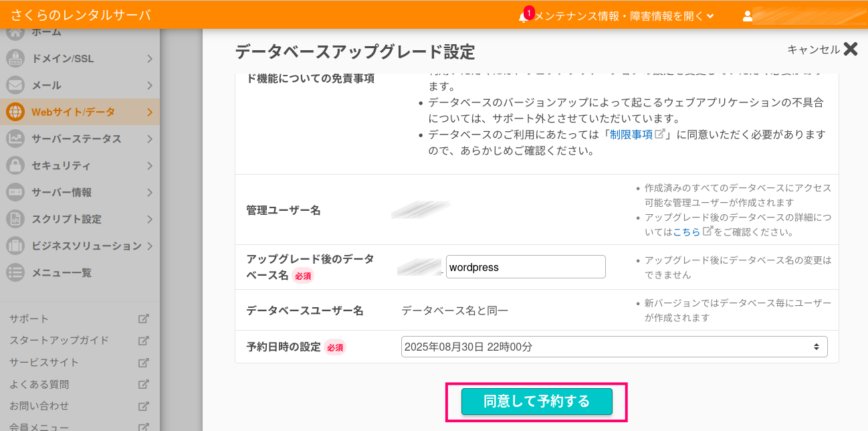The height and width of the screenshot is (431, 868).
Task: Click the 同意して予約する button
Action: pos(536,402)
